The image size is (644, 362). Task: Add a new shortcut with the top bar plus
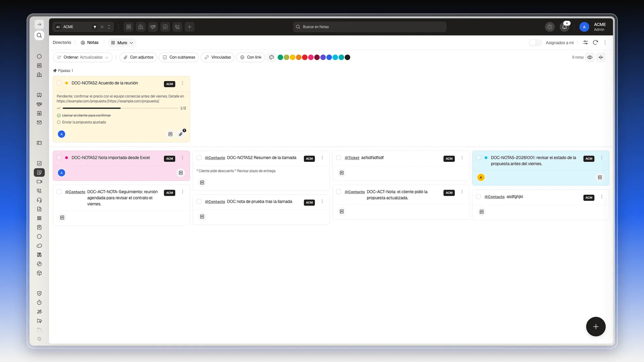tap(190, 27)
